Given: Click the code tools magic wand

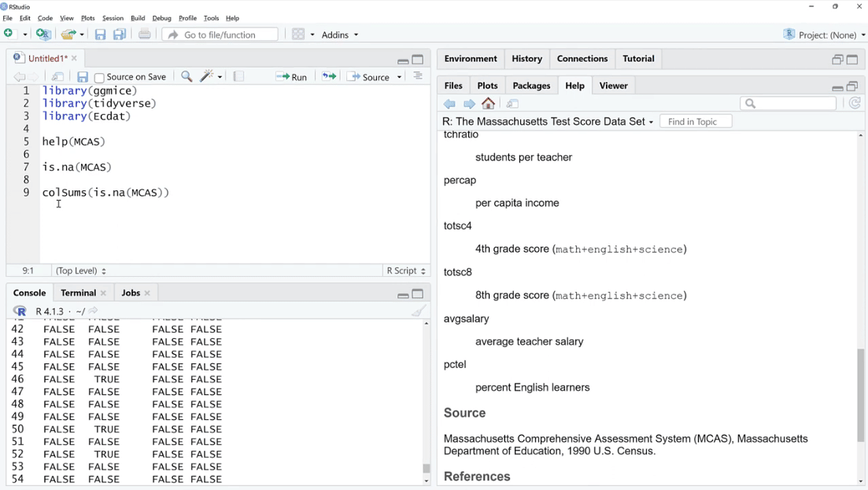Looking at the screenshot, I should point(206,76).
